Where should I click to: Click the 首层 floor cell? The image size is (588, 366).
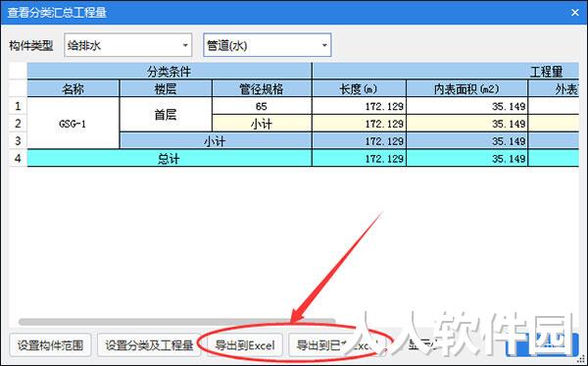click(166, 115)
